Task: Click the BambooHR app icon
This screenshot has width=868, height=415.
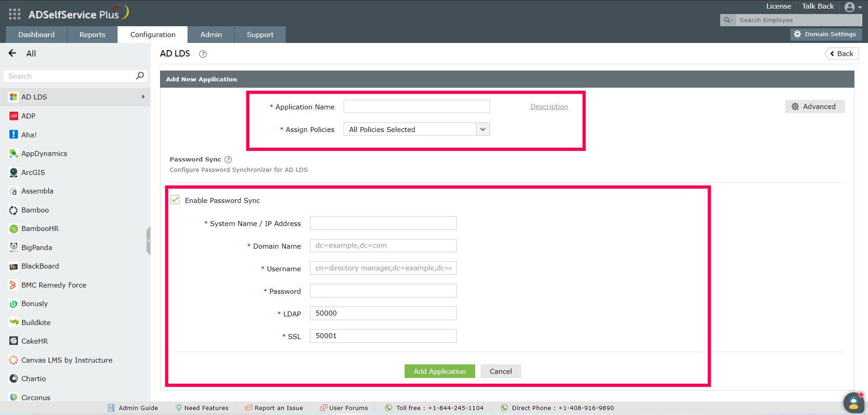Action: (14, 229)
